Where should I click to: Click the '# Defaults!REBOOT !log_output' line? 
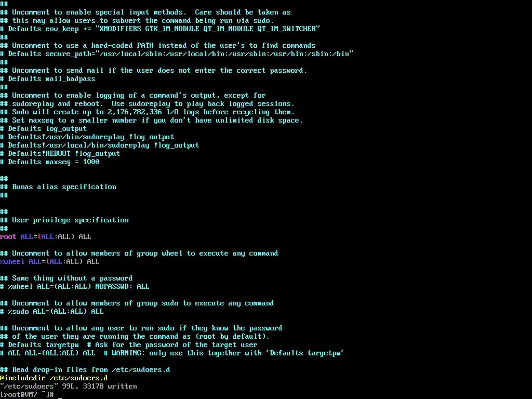pos(60,153)
